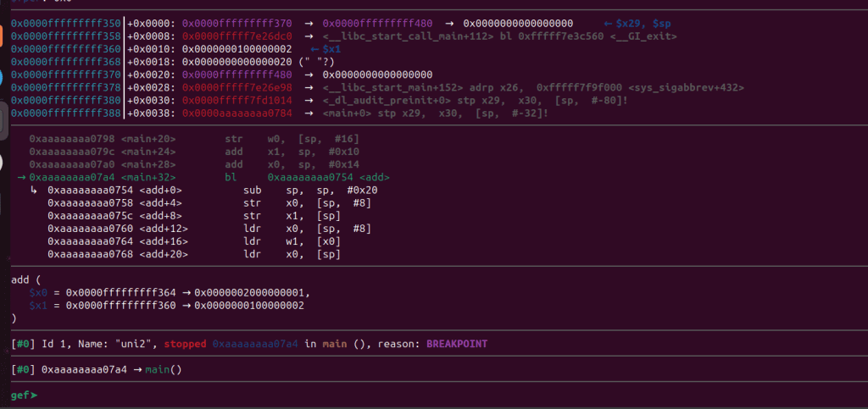
Task: Click the "str w0, [sp, #16]" instruction
Action: [x=292, y=139]
